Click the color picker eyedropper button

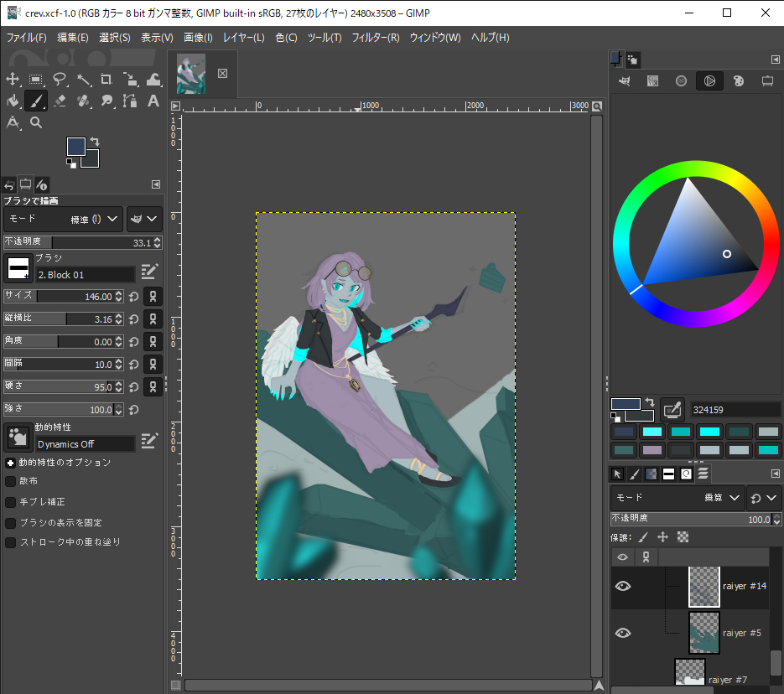tap(672, 409)
